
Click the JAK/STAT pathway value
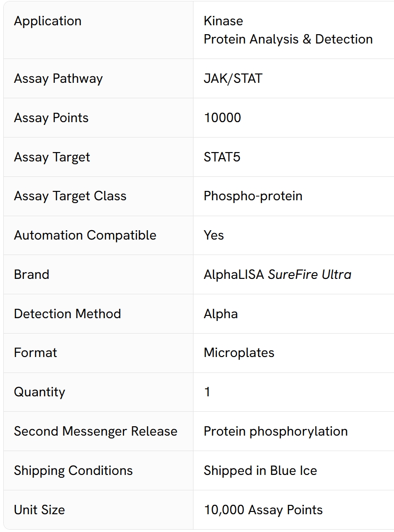click(233, 79)
